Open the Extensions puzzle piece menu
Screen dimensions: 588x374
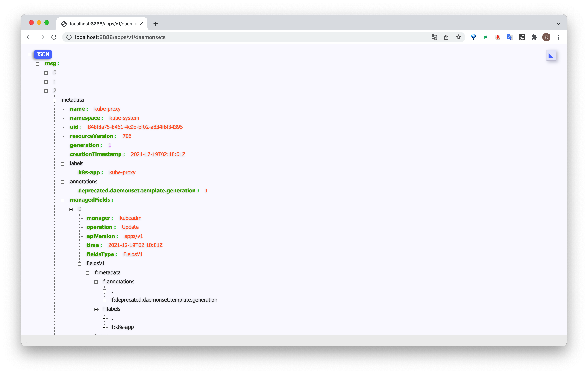click(x=534, y=37)
